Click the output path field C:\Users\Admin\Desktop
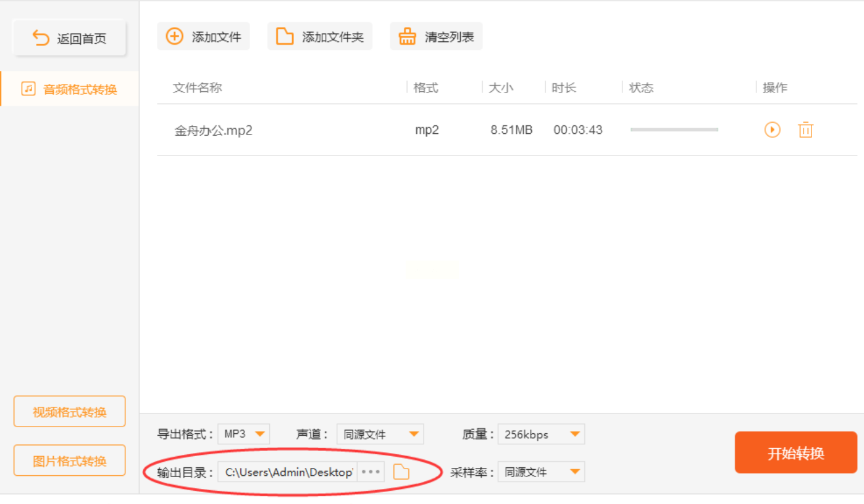Image resolution: width=864 pixels, height=504 pixels. pos(288,472)
